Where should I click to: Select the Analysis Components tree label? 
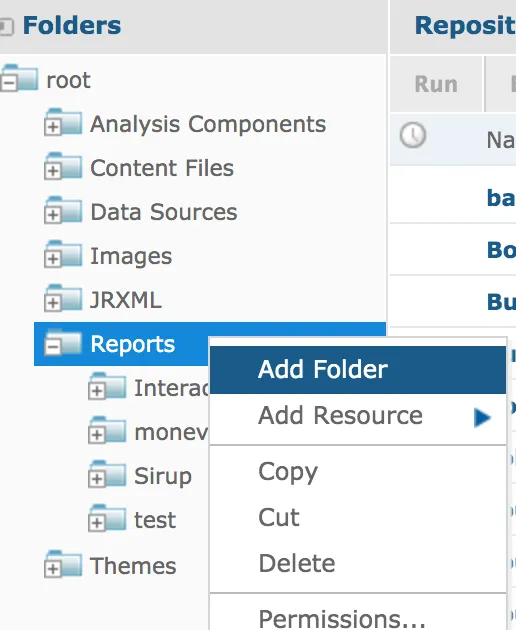(208, 124)
